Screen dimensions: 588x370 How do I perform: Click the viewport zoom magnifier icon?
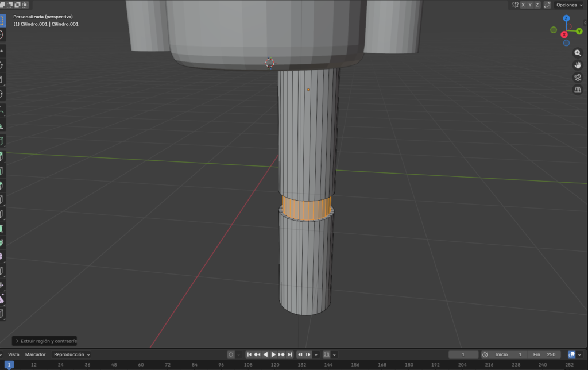578,53
